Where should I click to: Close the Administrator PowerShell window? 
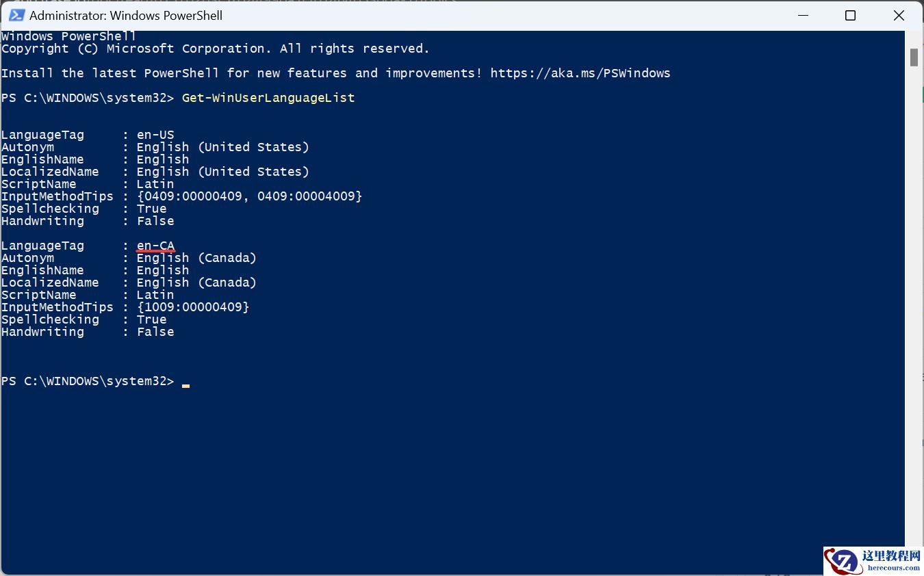click(899, 15)
